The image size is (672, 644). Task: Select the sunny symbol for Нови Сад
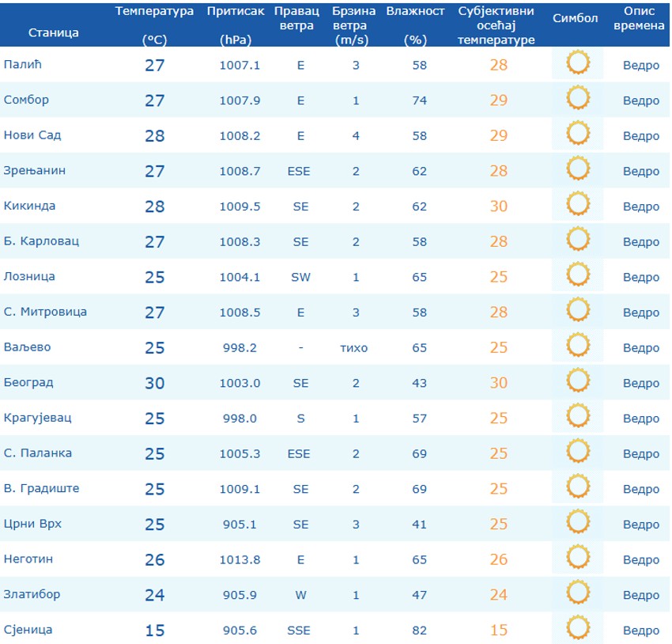[x=577, y=134]
